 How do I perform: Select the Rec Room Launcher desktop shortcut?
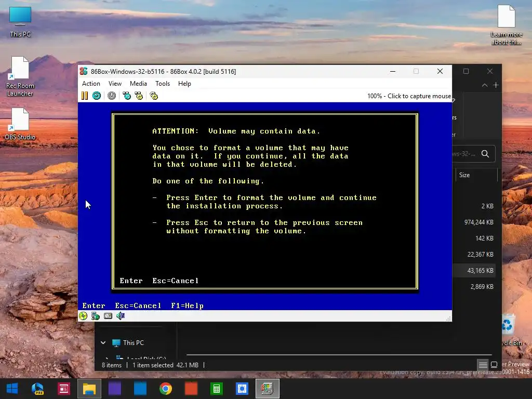(20, 77)
